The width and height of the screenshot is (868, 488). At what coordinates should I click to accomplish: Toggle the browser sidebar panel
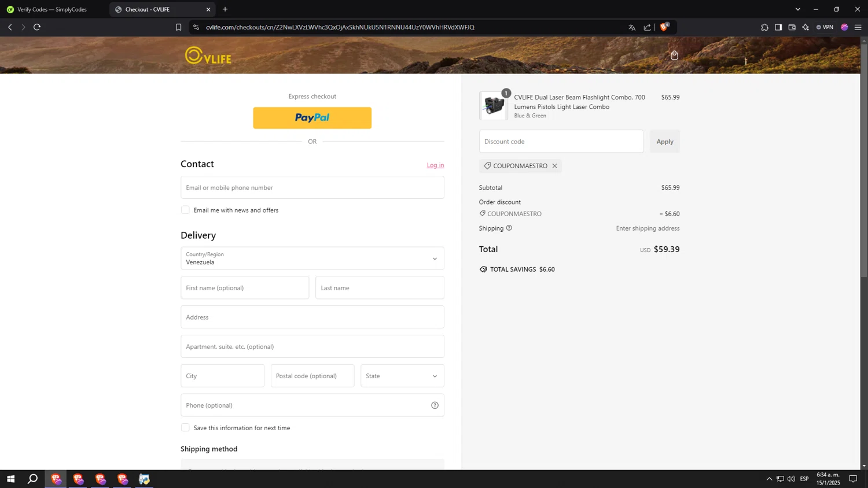pyautogui.click(x=778, y=27)
